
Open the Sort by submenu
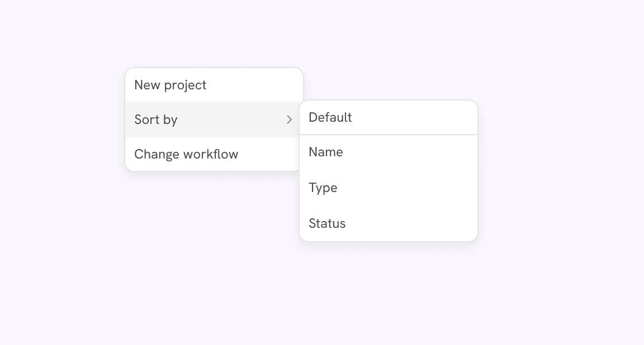pyautogui.click(x=214, y=119)
